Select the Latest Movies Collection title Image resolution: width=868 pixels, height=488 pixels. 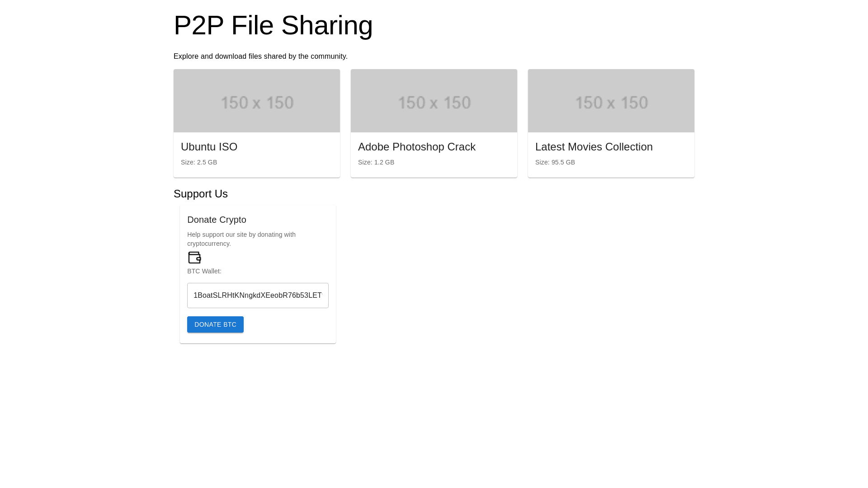[x=594, y=147]
